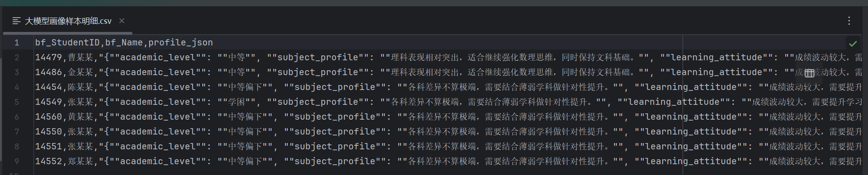
Task: Place cursor on student ID 14550
Action: tap(49, 131)
